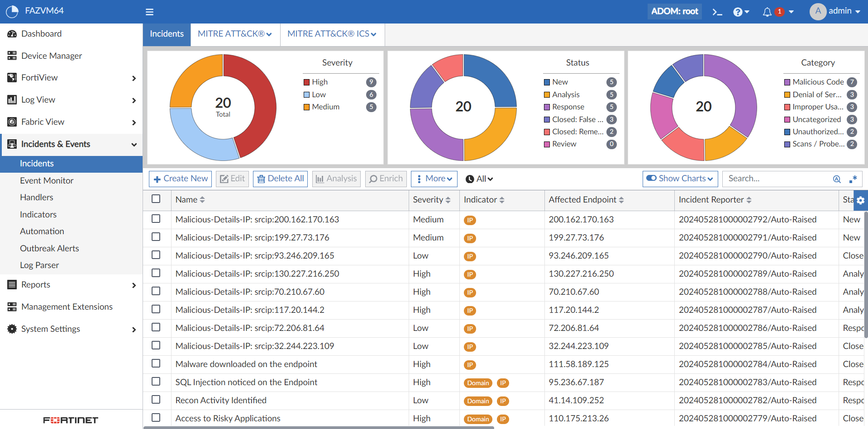Select the checkbox for Recon Activity Identified
The height and width of the screenshot is (429, 868).
[156, 400]
